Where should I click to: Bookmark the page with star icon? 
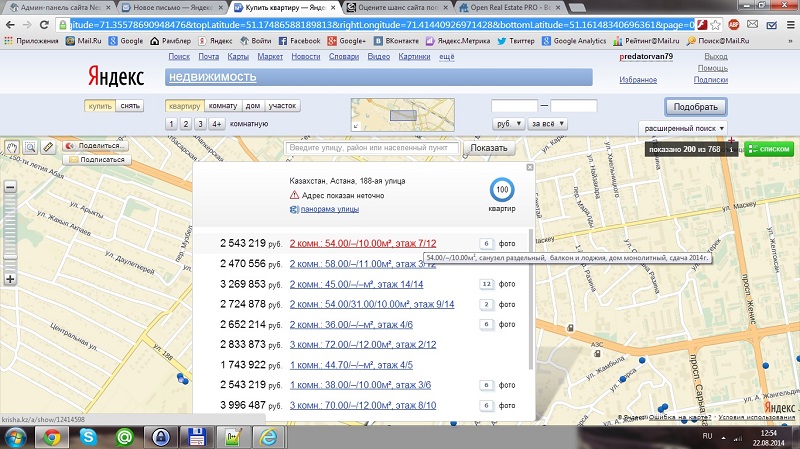pyautogui.click(x=715, y=24)
